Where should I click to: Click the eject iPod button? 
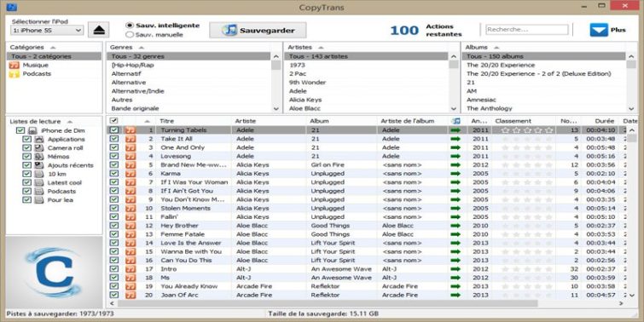(x=99, y=30)
